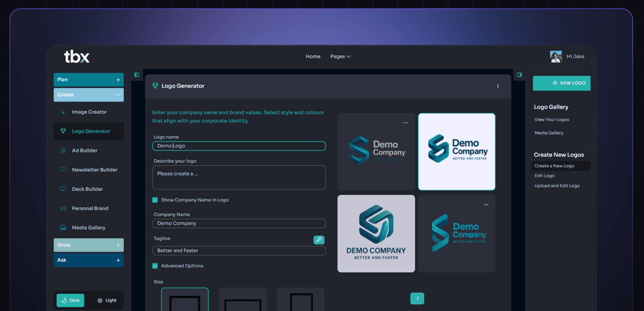Switch to Light theme mode

[106, 301]
